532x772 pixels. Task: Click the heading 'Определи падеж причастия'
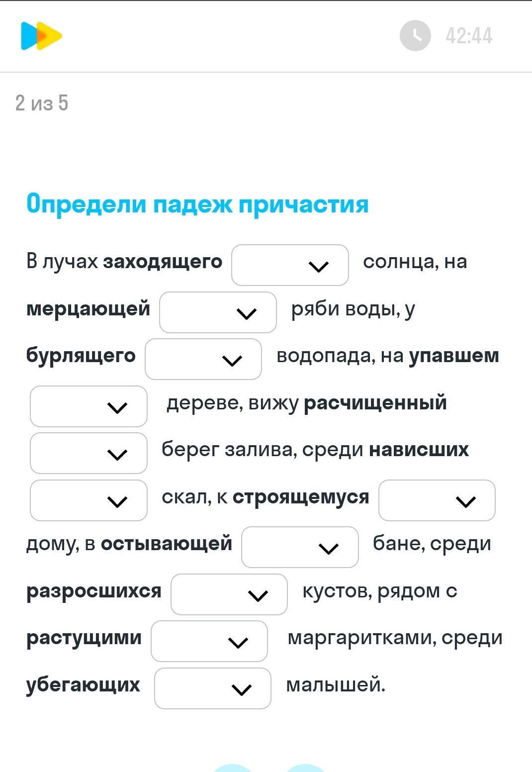click(197, 204)
